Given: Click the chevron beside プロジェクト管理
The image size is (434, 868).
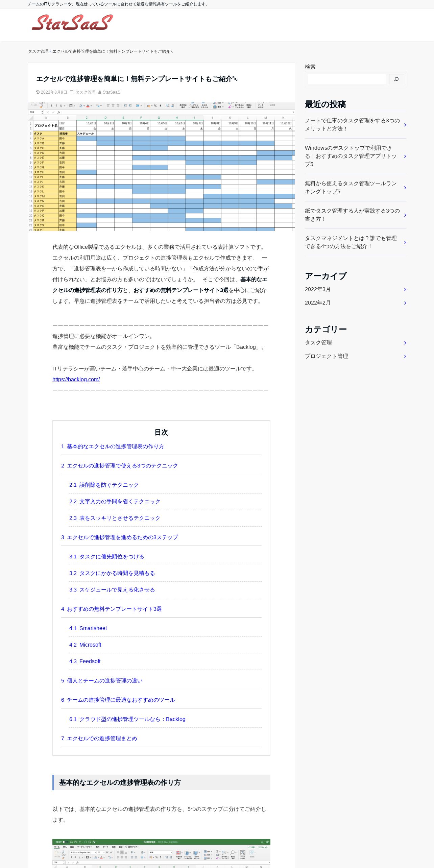Looking at the screenshot, I should (405, 356).
